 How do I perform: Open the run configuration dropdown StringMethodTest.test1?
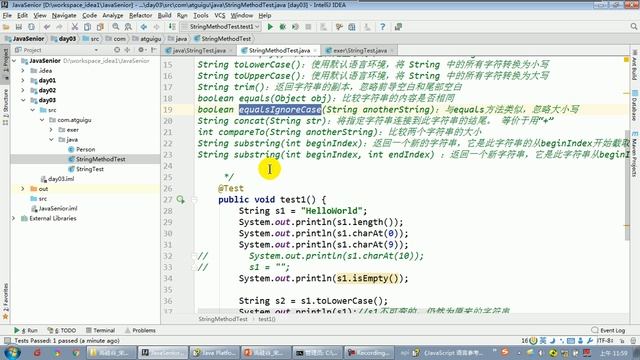(x=220, y=27)
